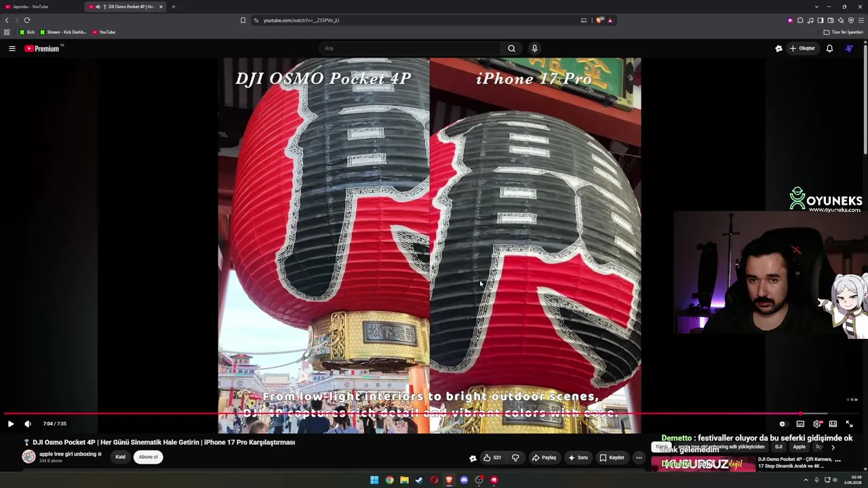The image size is (868, 488).
Task: Open Steam from the taskbar
Action: (419, 480)
